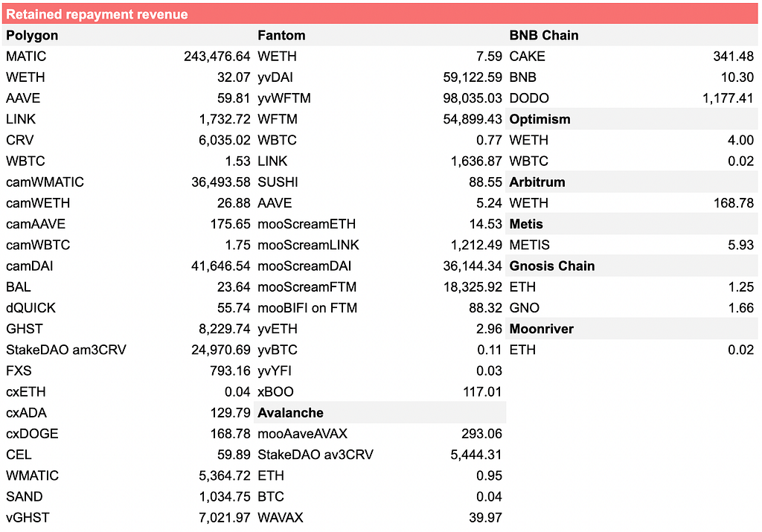This screenshot has height=532, width=762.
Task: Select the DODO value 1,177.41
Action: pos(728,98)
